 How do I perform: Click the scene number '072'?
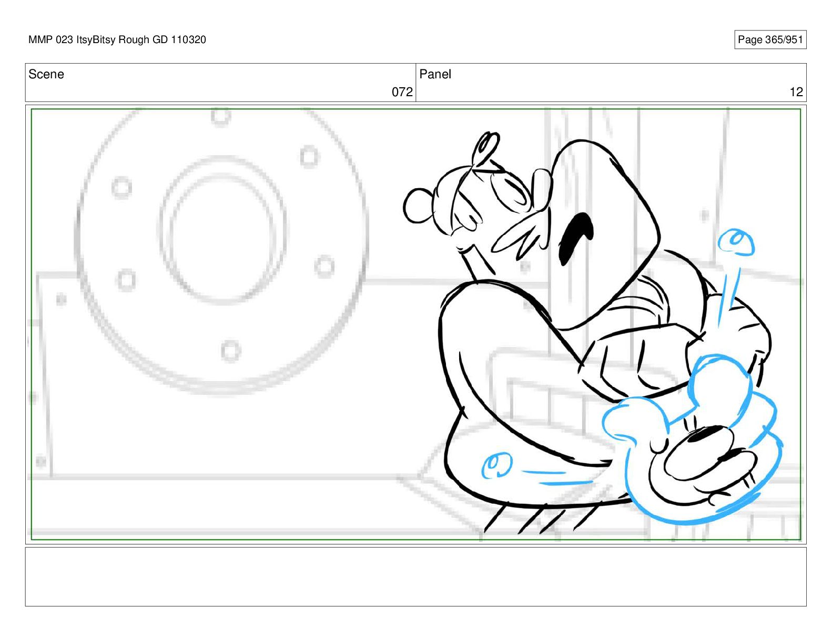pos(402,92)
